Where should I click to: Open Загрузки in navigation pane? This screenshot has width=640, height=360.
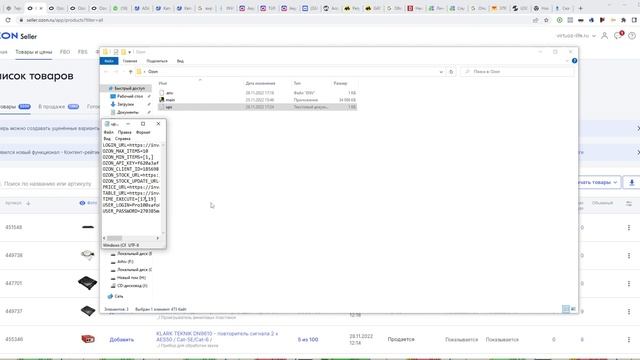pos(125,104)
